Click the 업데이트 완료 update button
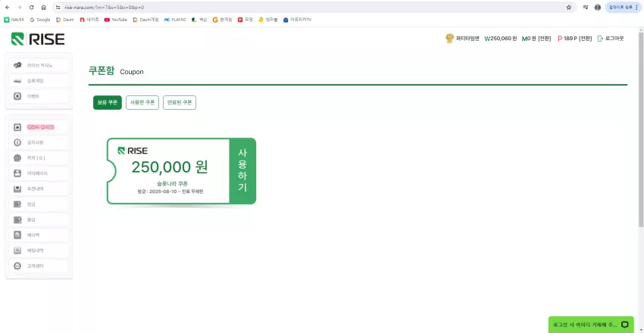Image resolution: width=644 pixels, height=333 pixels. click(x=624, y=8)
